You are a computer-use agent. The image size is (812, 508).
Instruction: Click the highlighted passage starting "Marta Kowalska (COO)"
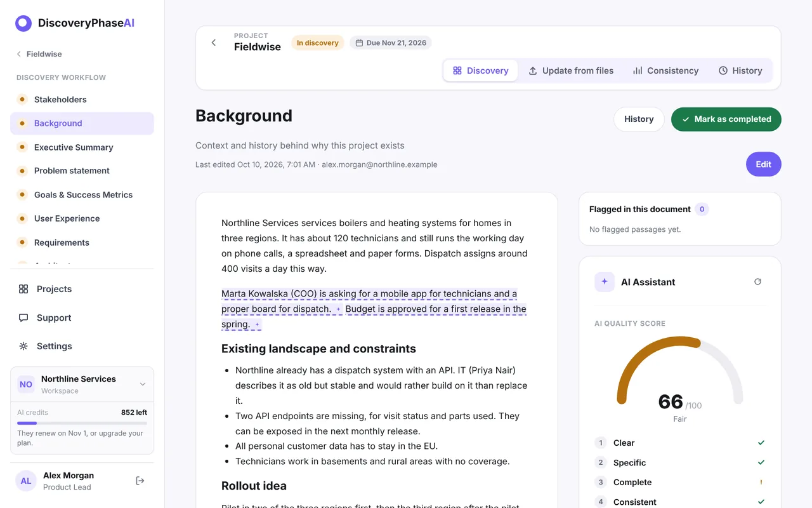pos(369,302)
